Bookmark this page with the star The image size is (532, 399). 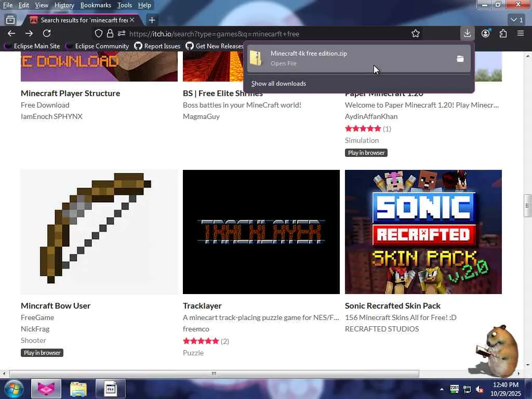point(415,33)
